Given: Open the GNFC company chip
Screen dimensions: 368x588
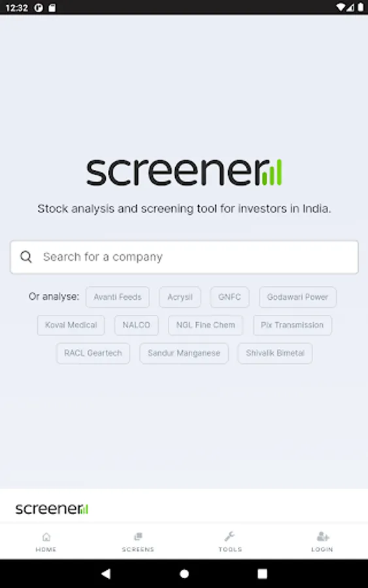Looking at the screenshot, I should click(229, 297).
